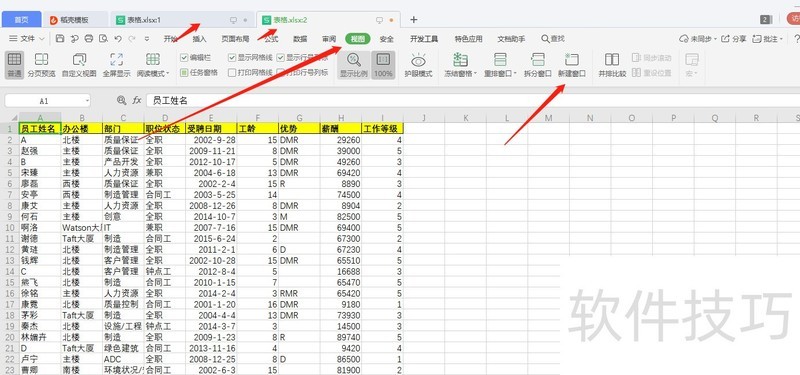This screenshot has height=375, width=800.
Task: Open the 阅读模式 reading mode dropdown
Action: 153,65
